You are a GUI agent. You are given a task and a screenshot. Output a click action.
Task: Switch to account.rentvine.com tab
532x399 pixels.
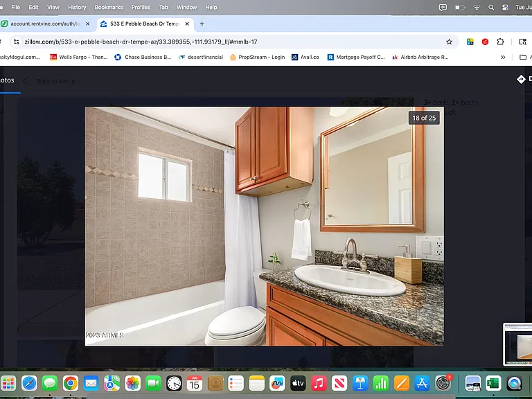click(45, 24)
